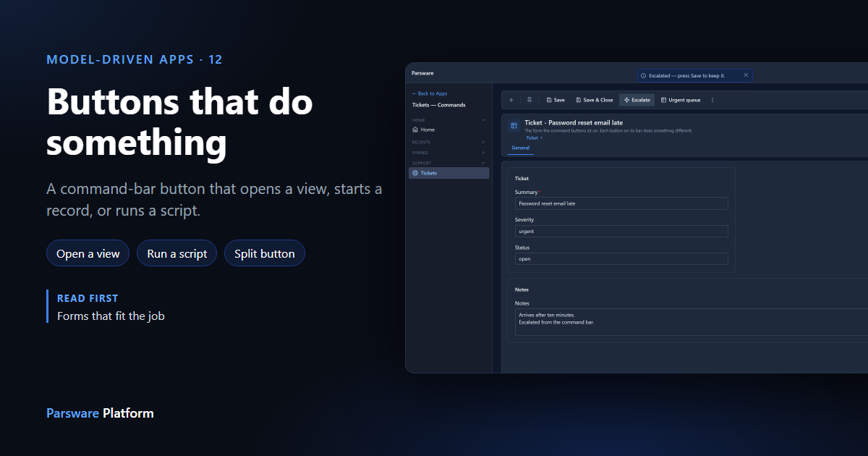Viewport: 868px width, 456px height.
Task: Click the Ticket - Password reset email late heading
Action: tap(574, 123)
